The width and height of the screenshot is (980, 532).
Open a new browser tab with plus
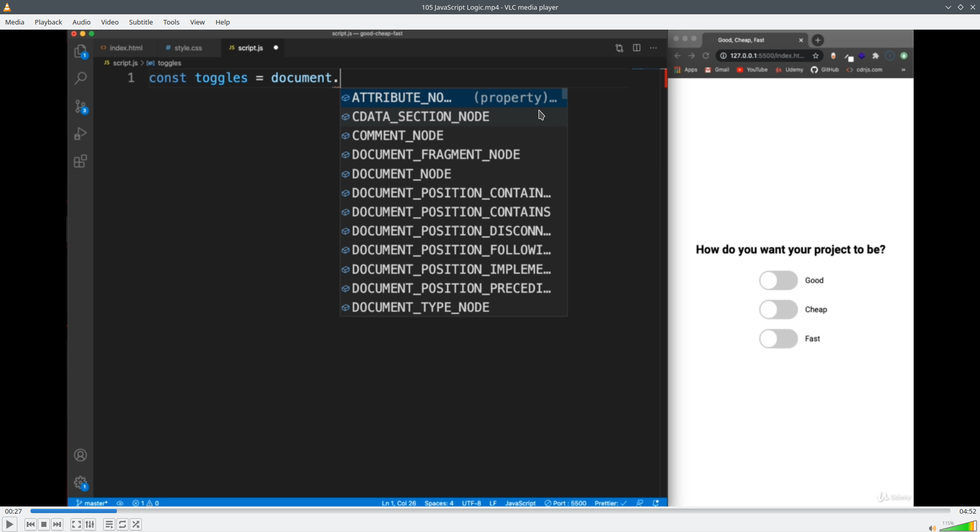pyautogui.click(x=818, y=40)
